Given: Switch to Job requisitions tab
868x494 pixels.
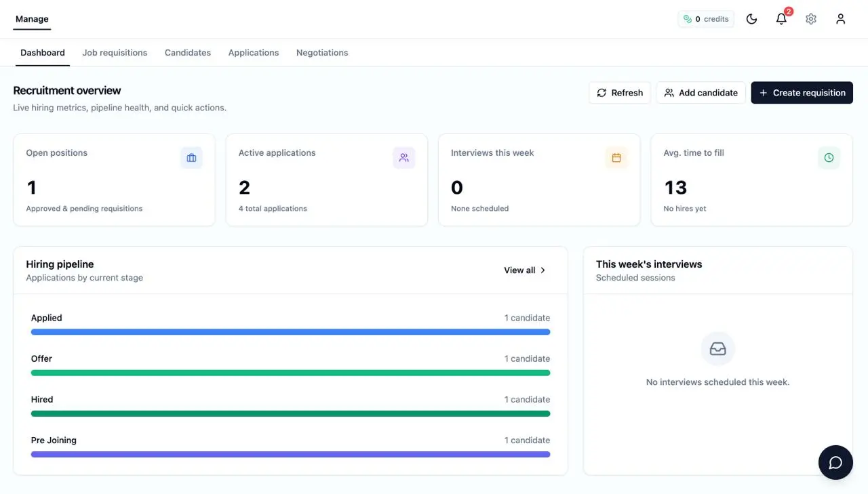Looking at the screenshot, I should point(115,53).
